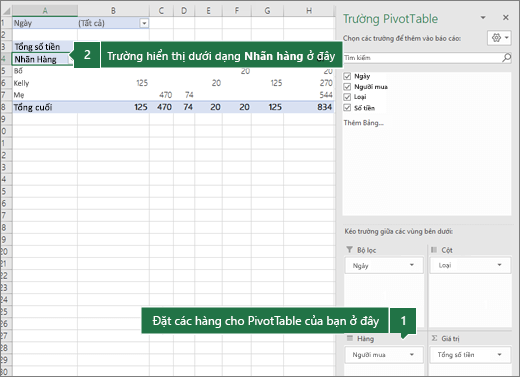This screenshot has height=377, width=520.
Task: Open the gear tools settings dropdown
Action: click(x=499, y=38)
